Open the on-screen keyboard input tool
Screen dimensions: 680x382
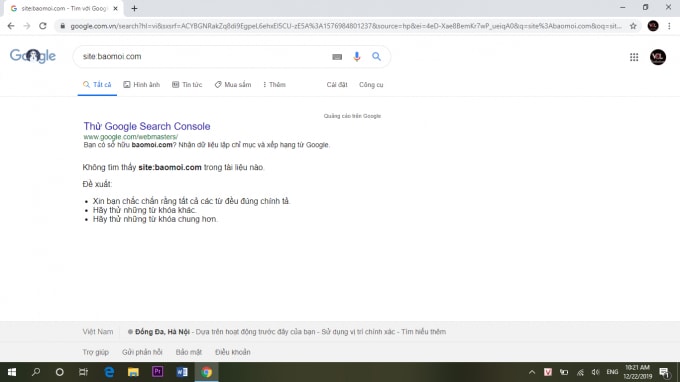(x=337, y=57)
